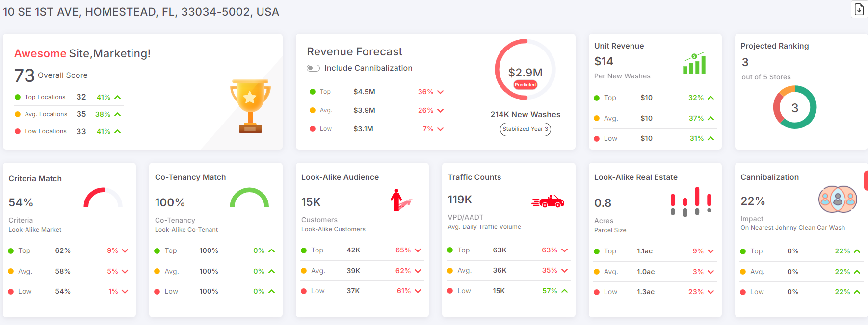Viewport: 868px width, 325px height.
Task: Click the red Predicted badge
Action: click(525, 85)
